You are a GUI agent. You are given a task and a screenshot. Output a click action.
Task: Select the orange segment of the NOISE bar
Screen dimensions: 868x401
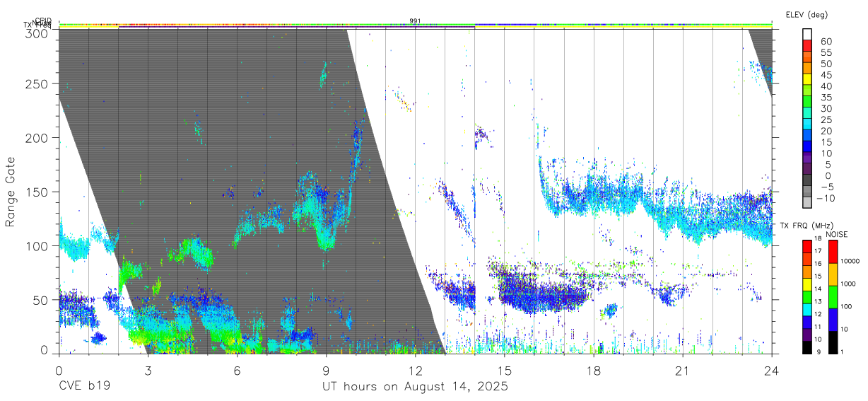pos(833,274)
